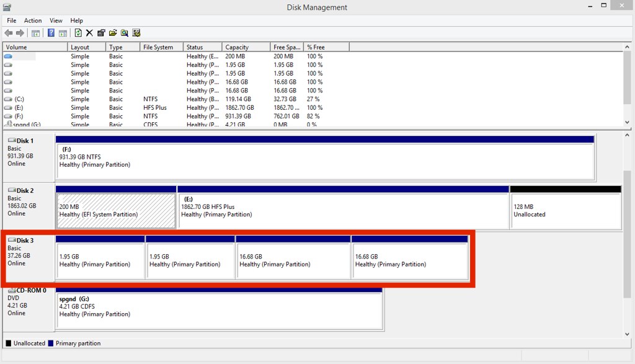Click the volume list scrollbar down arrow
The image size is (635, 364).
coord(627,122)
